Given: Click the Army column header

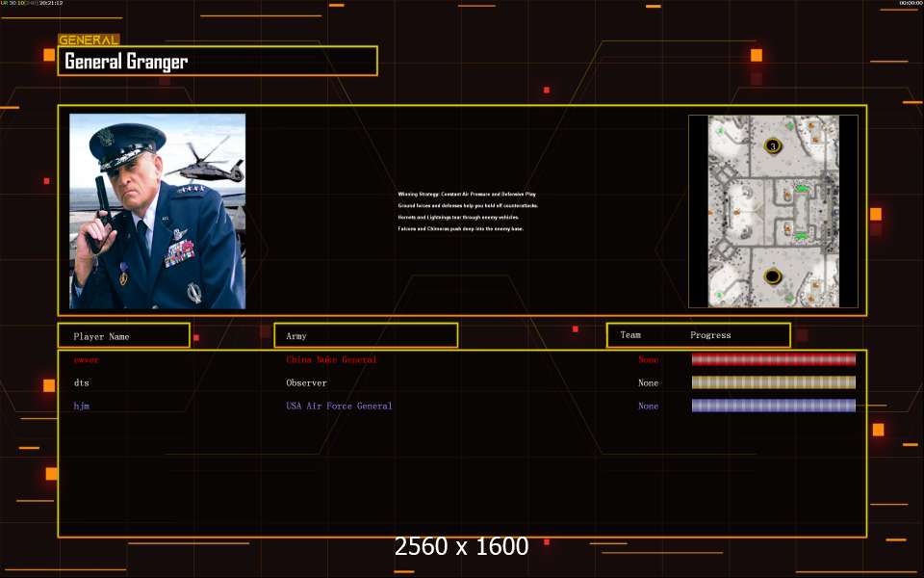Looking at the screenshot, I should pyautogui.click(x=296, y=336).
